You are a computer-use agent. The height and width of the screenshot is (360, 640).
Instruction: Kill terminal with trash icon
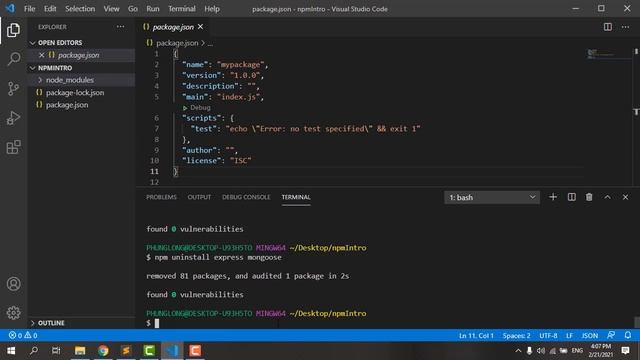[589, 197]
